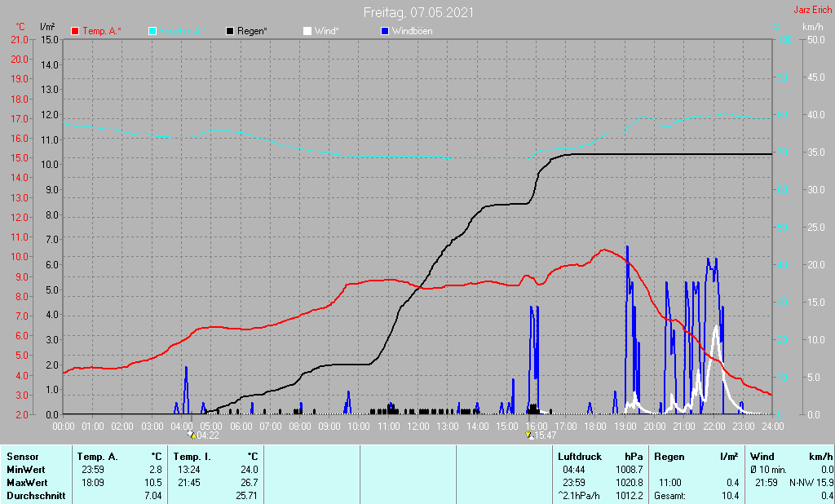Click the 'Gesamt:' rain total label
Image resolution: width=835 pixels, height=504 pixels.
669,496
